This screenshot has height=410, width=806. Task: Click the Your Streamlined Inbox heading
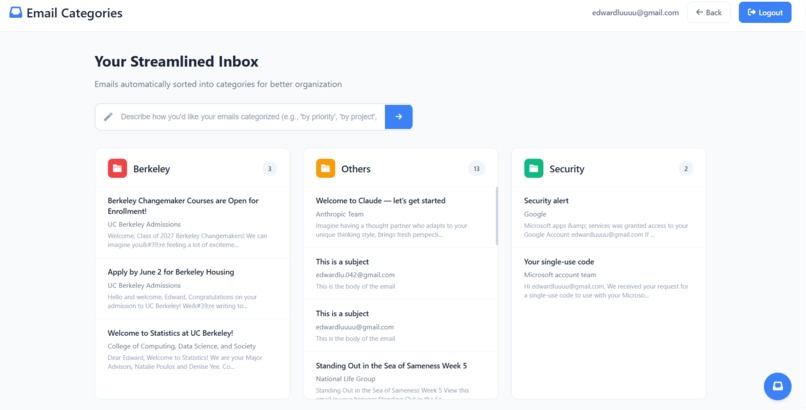(176, 62)
